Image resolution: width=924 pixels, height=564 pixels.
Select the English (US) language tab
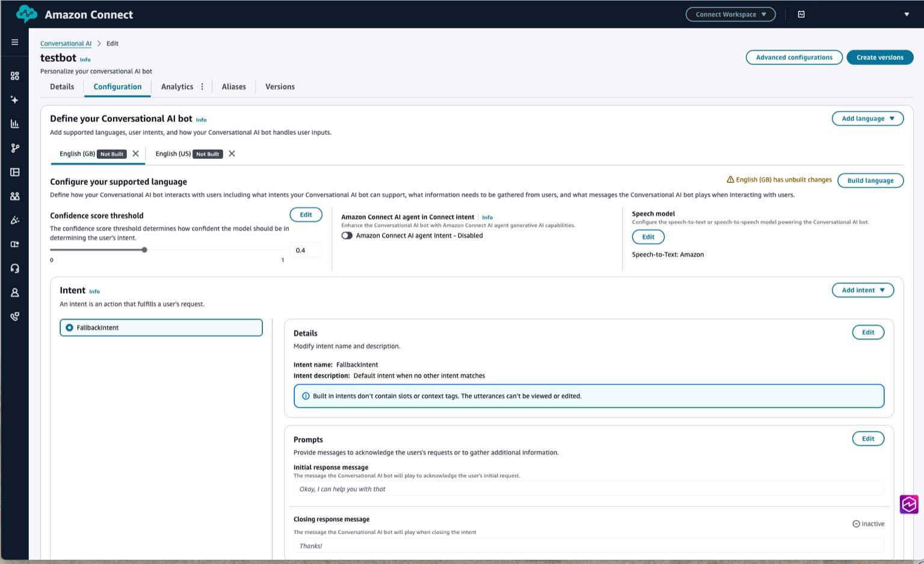pos(173,153)
